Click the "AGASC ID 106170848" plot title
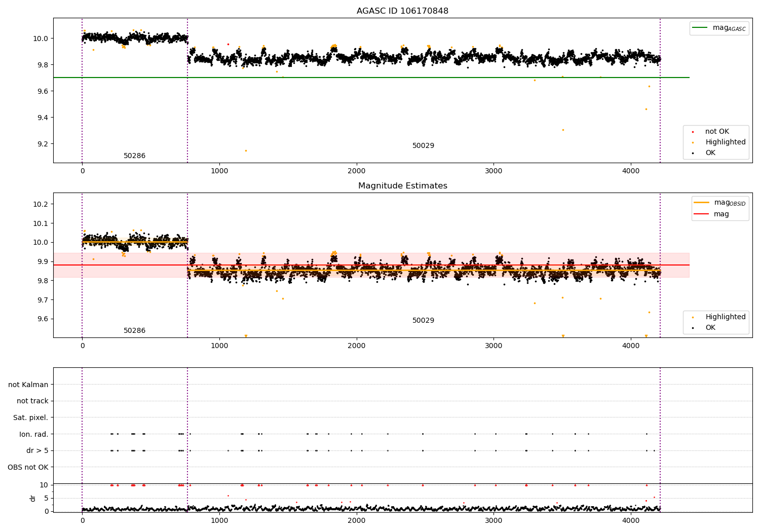The width and height of the screenshot is (760, 532). click(402, 11)
